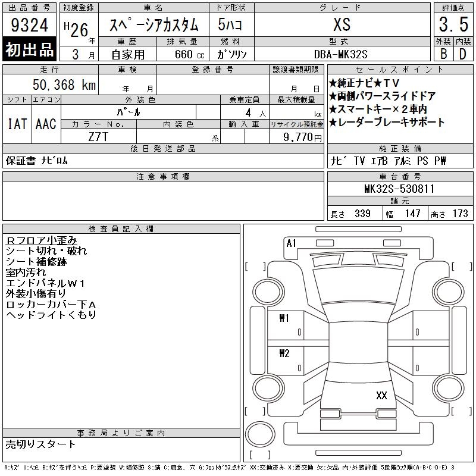Viewport: 476px width, 476px height.
Task: Click the note ヘッドライトくもり
Action: tap(51, 315)
